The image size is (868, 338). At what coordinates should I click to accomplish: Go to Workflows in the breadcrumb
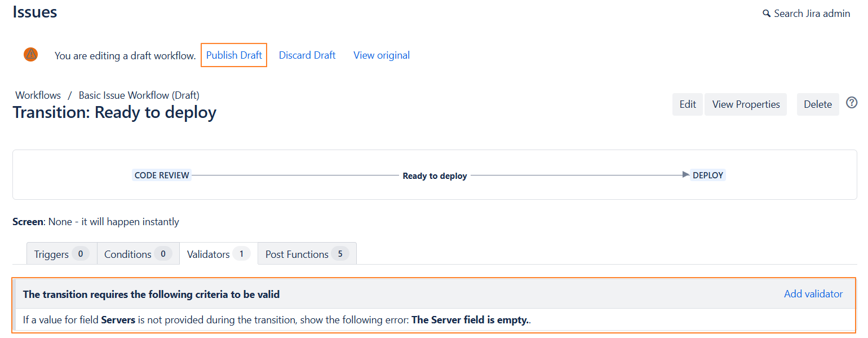click(38, 95)
